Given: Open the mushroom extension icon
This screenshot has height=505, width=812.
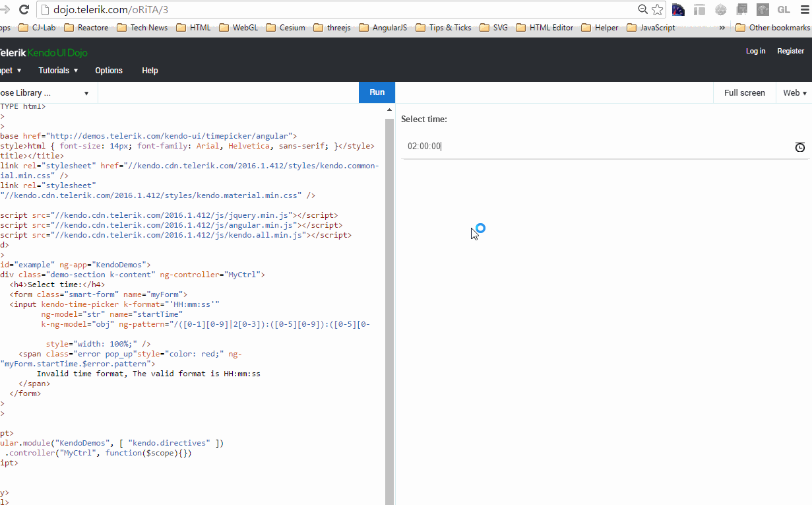Looking at the screenshot, I should point(763,9).
